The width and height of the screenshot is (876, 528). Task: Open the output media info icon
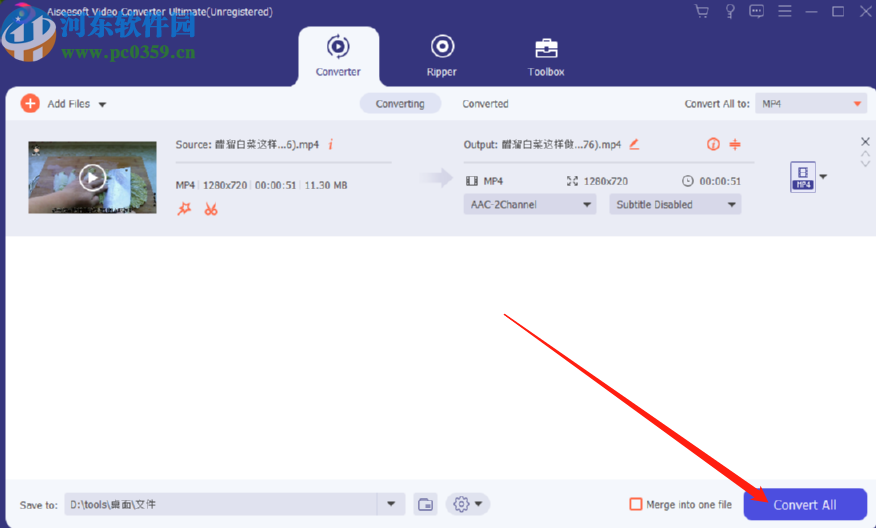tap(713, 144)
